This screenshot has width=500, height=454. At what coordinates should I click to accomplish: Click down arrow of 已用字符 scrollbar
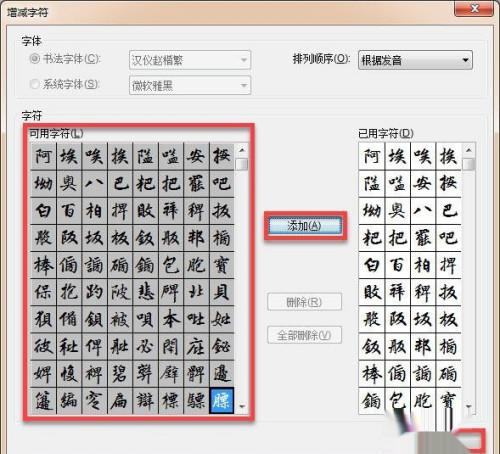[469, 407]
